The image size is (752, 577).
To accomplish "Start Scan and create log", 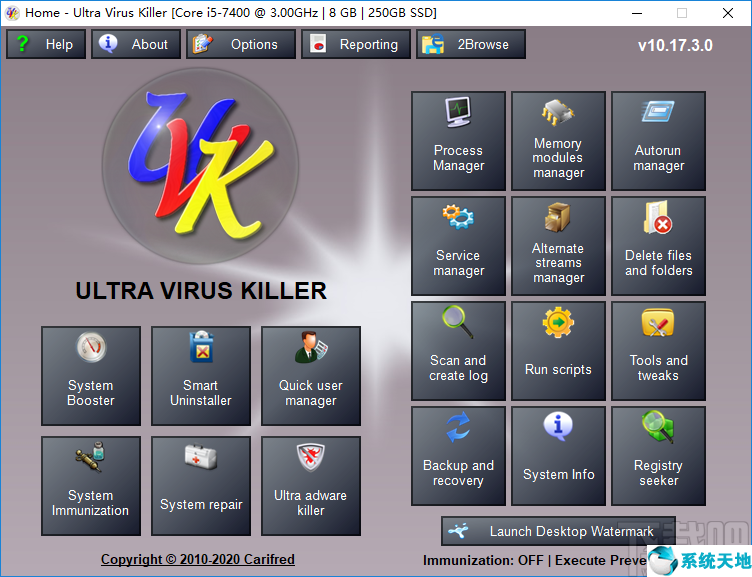I will coord(458,351).
